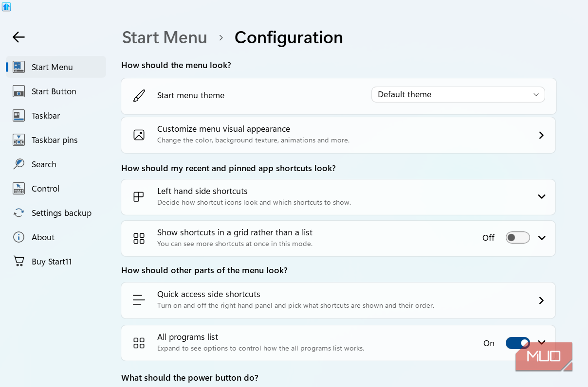Click the 'How should the menu look?' heading
Viewport: 588px width, 387px height.
click(176, 65)
